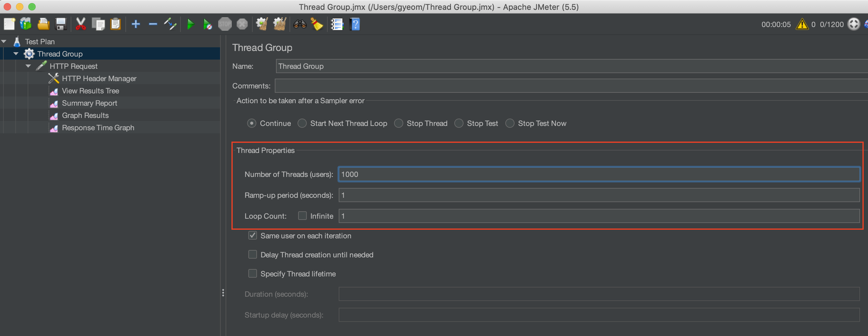Click the vertical pane divider handle
This screenshot has width=868, height=336.
tap(223, 293)
